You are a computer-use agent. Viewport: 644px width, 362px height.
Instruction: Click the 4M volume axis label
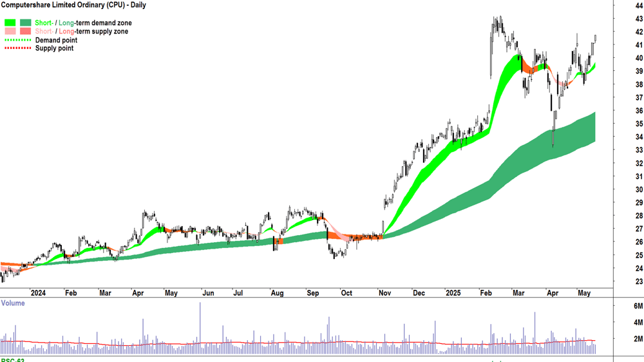click(638, 322)
